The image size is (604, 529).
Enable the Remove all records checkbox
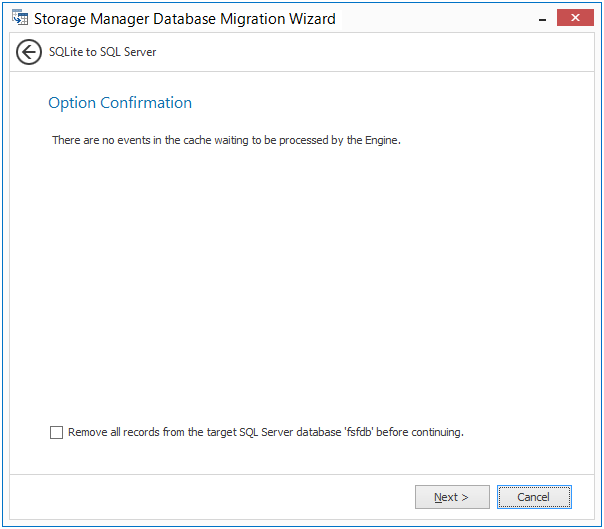(56, 433)
